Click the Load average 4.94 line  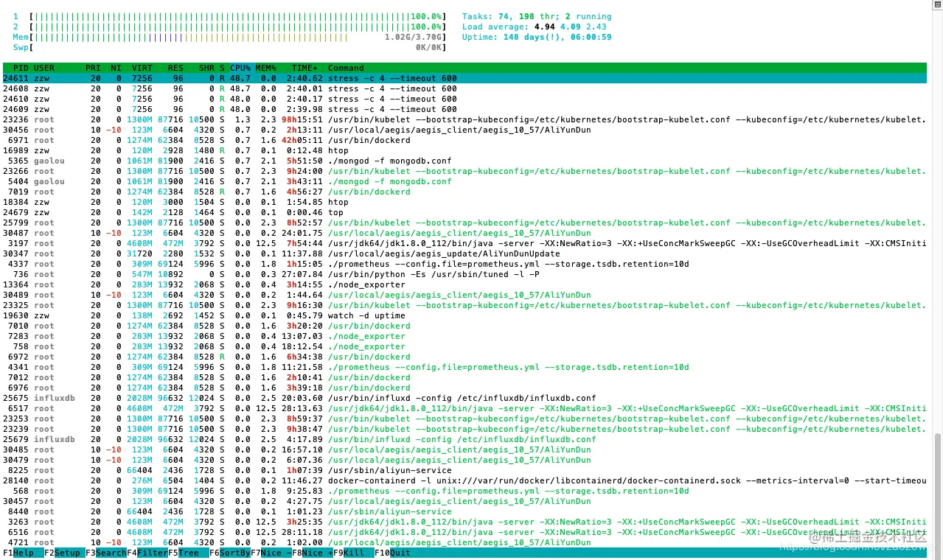point(535,27)
